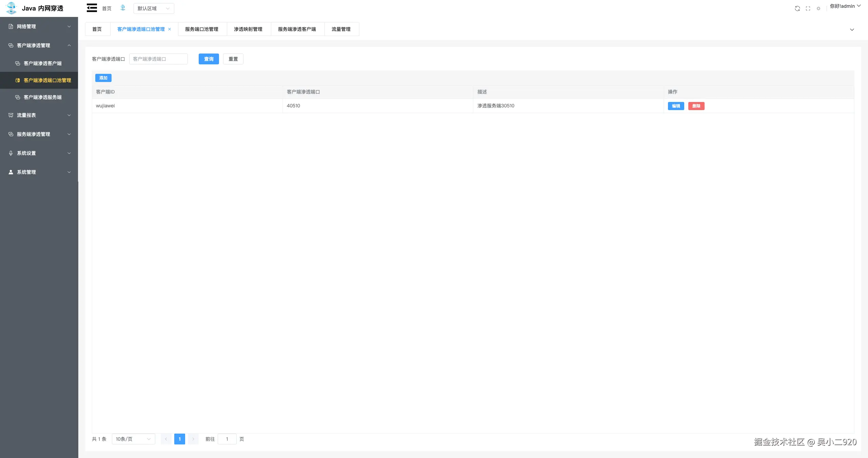Screen dimensions: 868x458
Task: Enter fullscreen via the fullscreen icon
Action: click(808, 8)
